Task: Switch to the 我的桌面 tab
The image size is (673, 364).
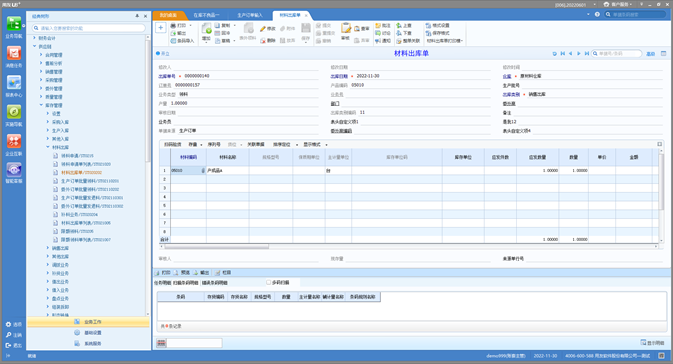Action: pos(168,15)
